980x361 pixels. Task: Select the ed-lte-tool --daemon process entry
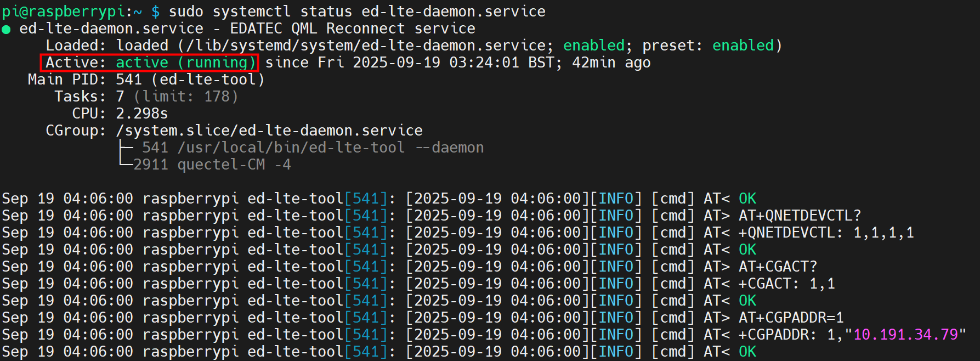pyautogui.click(x=313, y=148)
